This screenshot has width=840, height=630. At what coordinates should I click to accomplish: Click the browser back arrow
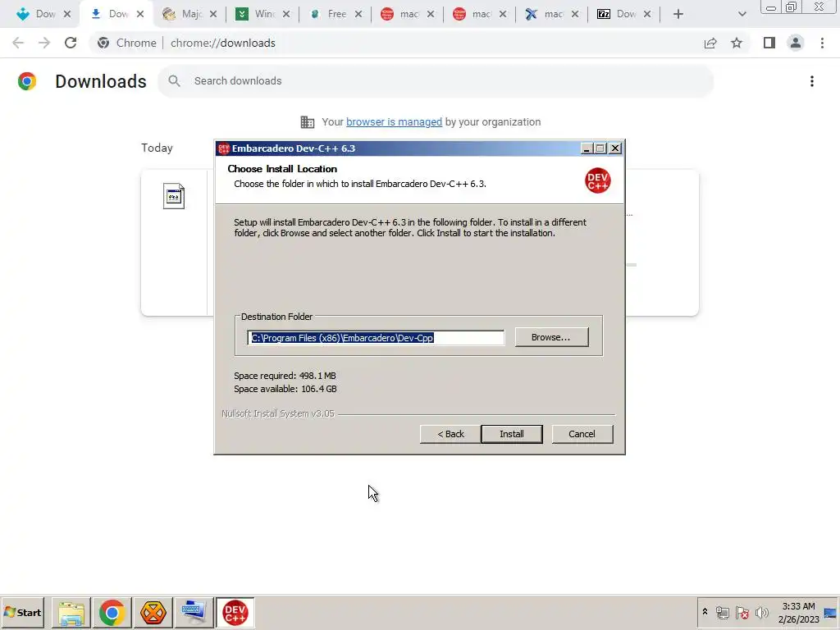18,43
